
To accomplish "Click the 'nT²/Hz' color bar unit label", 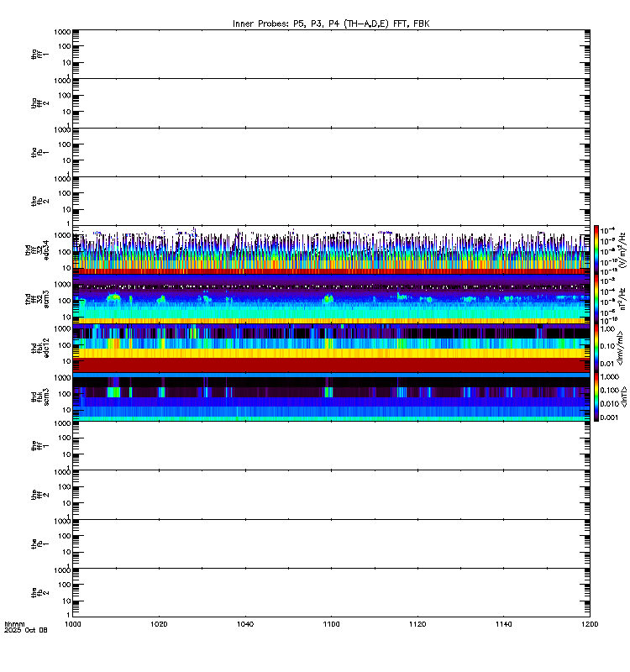I will click(622, 299).
